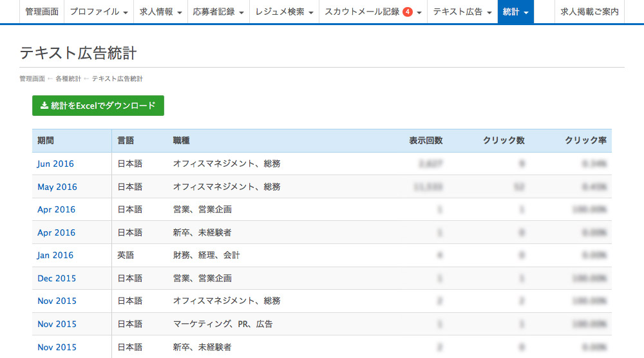Expand the 求人情報 dropdown menu
Screen dimensions: 644x358
point(160,12)
